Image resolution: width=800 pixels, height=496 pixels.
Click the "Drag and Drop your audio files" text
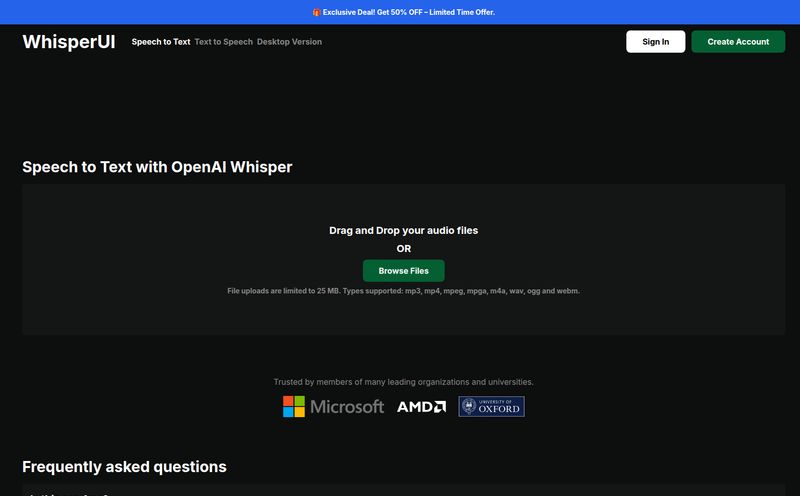coord(404,231)
